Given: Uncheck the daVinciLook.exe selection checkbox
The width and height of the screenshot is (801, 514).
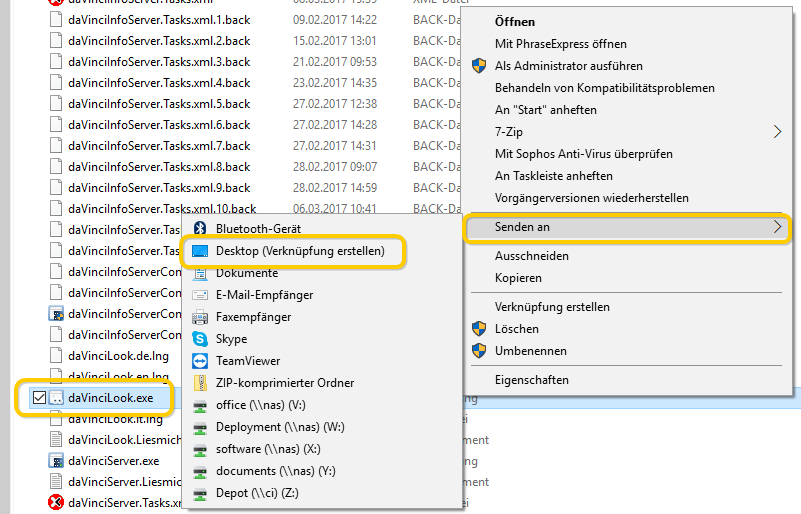Looking at the screenshot, I should (39, 398).
